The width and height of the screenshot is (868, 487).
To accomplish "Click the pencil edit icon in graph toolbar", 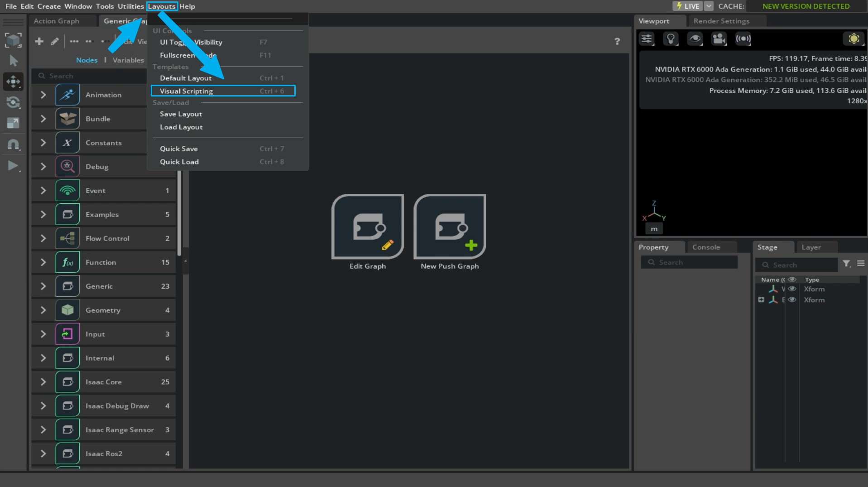I will 54,42.
